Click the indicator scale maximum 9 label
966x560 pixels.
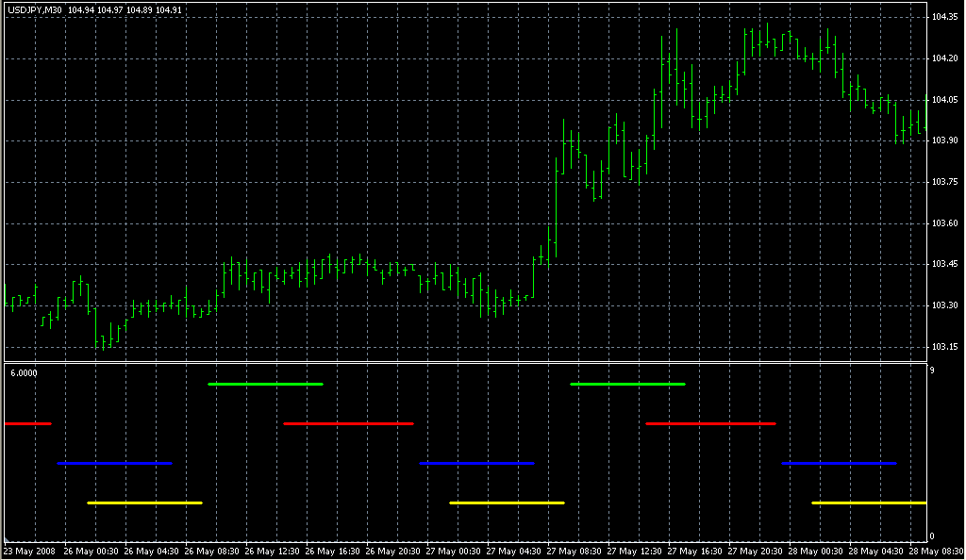[x=932, y=371]
